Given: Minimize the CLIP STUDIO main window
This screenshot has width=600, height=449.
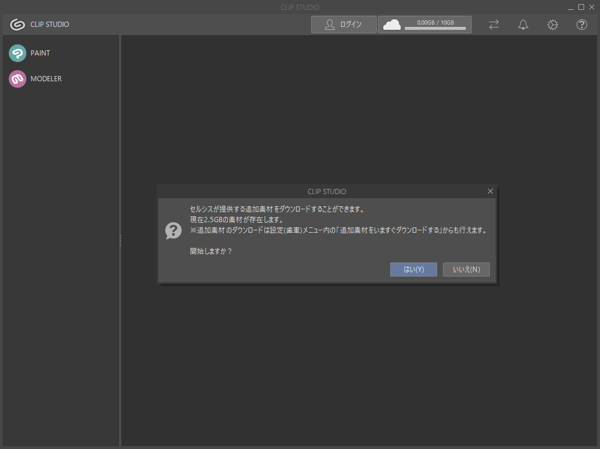Looking at the screenshot, I should (571, 8).
